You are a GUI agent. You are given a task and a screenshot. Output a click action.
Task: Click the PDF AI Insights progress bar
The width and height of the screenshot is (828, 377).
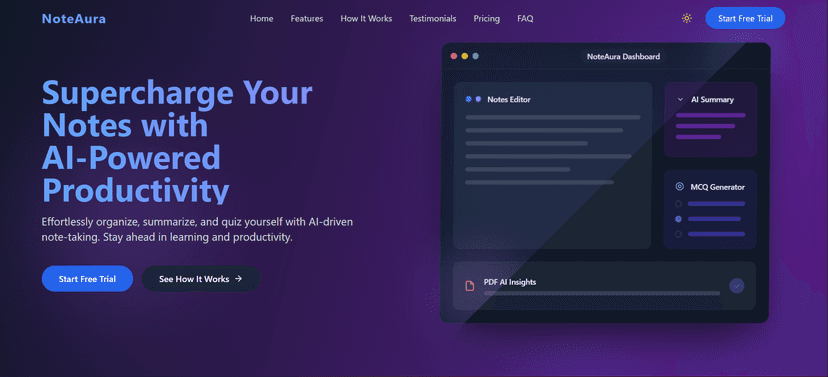click(602, 293)
